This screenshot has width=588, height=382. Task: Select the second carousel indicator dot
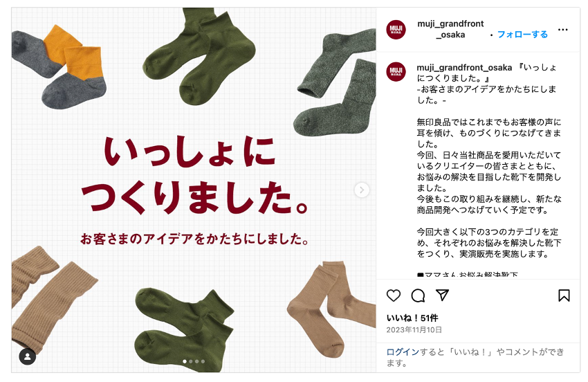click(191, 361)
